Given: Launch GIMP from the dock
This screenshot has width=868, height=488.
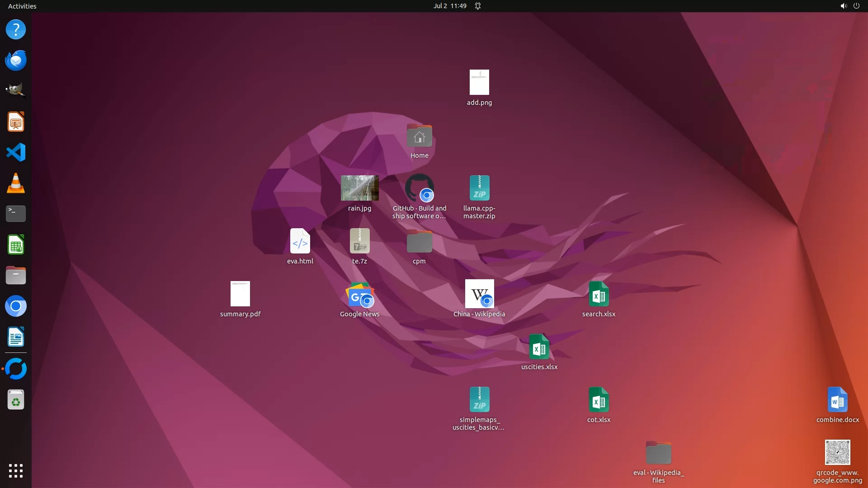Looking at the screenshot, I should point(16,90).
